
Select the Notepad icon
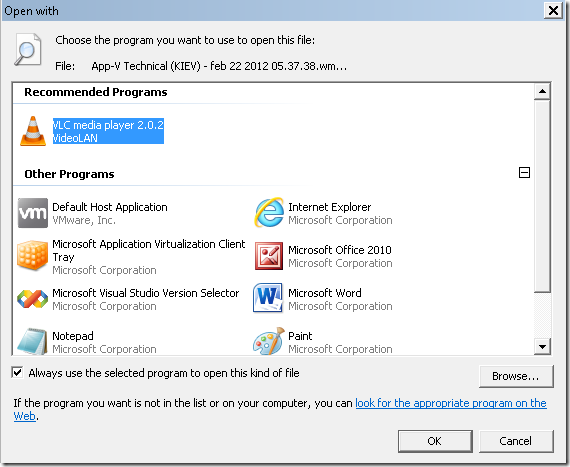[32, 341]
